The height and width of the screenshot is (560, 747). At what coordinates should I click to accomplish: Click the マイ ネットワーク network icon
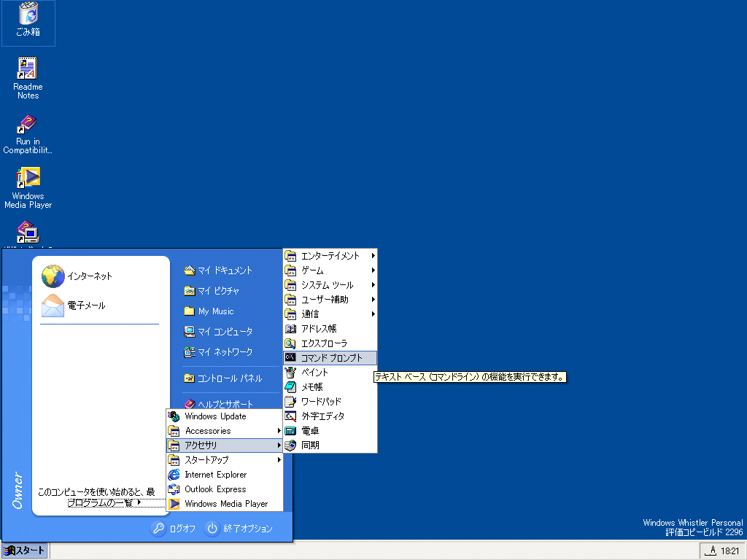coord(190,352)
